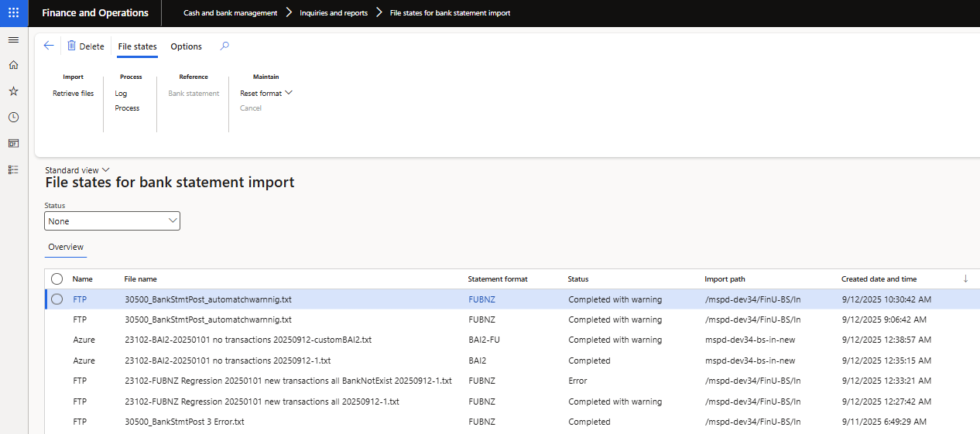Expand the Reset format dropdown
The height and width of the screenshot is (434, 980).
point(266,94)
